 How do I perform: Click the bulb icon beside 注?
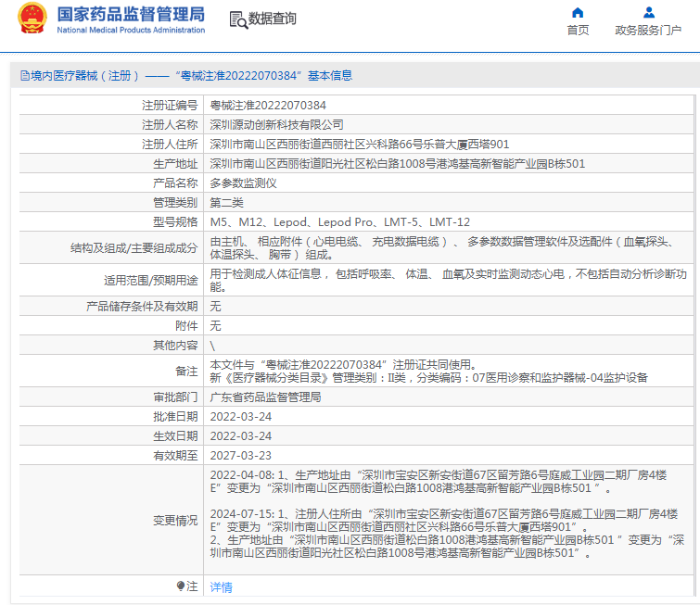click(x=181, y=586)
